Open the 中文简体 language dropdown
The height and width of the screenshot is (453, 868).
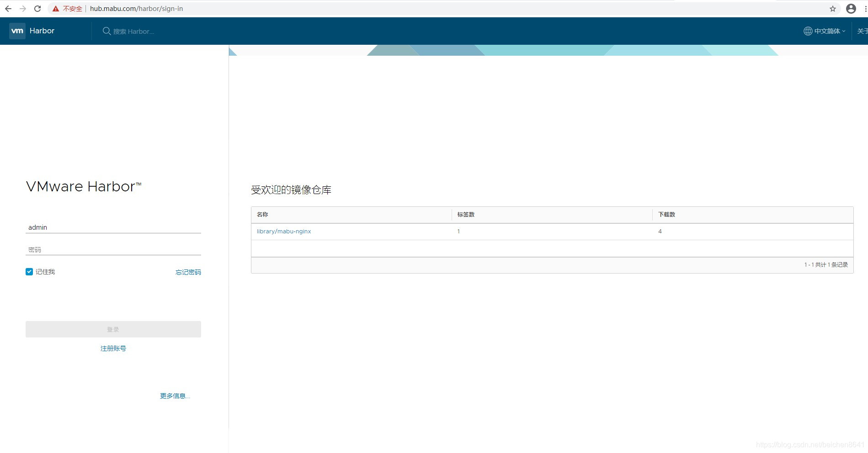coord(830,31)
